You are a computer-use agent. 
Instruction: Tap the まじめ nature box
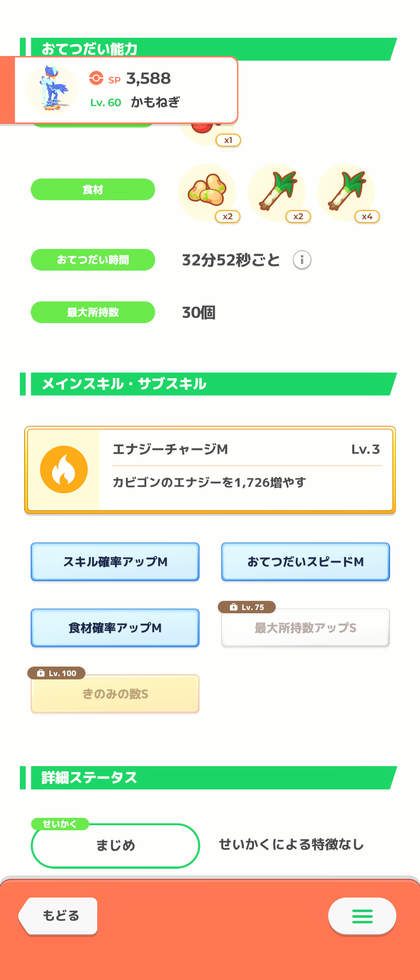point(115,845)
